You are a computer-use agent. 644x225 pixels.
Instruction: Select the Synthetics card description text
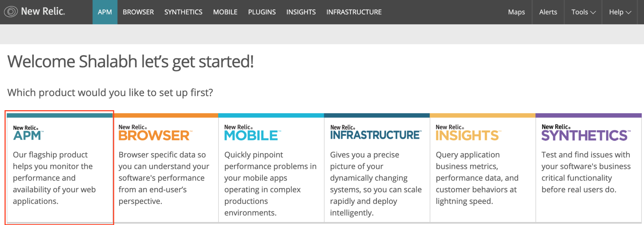click(x=585, y=172)
